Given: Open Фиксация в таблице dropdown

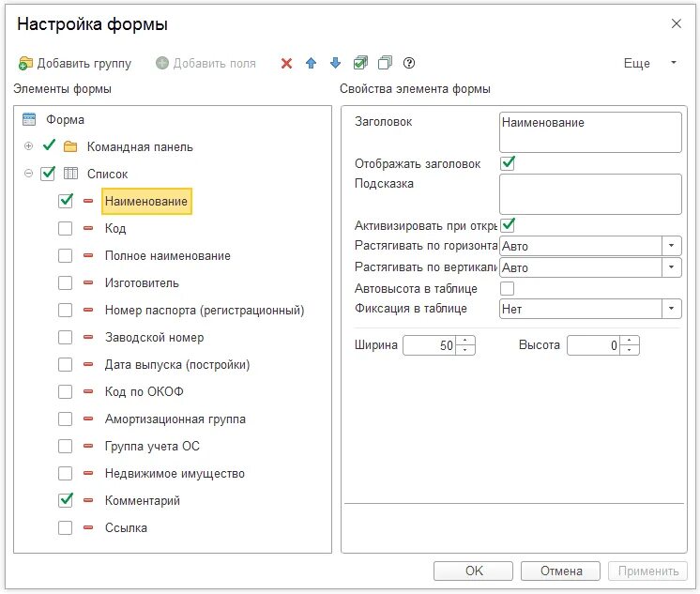Looking at the screenshot, I should 672,309.
